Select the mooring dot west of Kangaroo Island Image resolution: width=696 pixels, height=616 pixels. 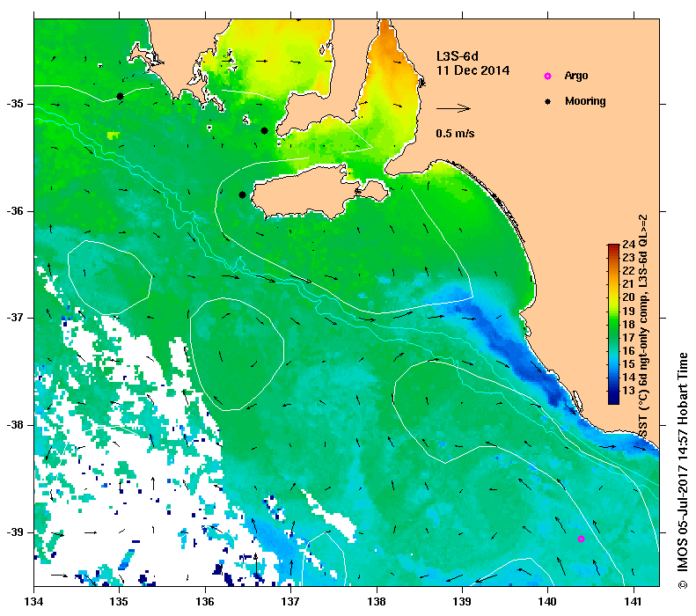[242, 194]
